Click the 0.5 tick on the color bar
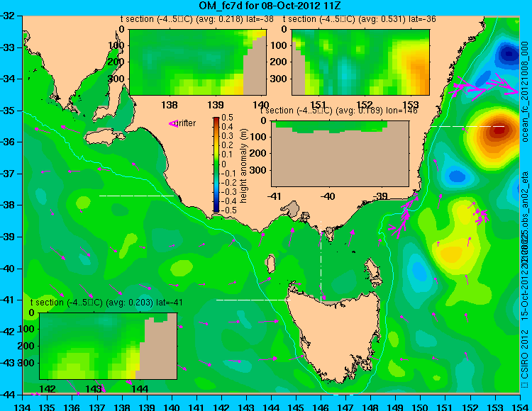 227,118
